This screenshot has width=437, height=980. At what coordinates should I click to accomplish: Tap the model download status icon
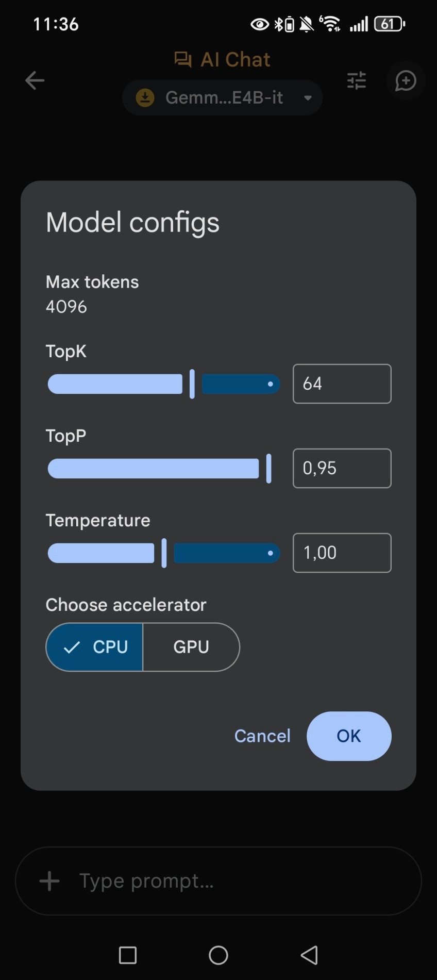point(145,97)
